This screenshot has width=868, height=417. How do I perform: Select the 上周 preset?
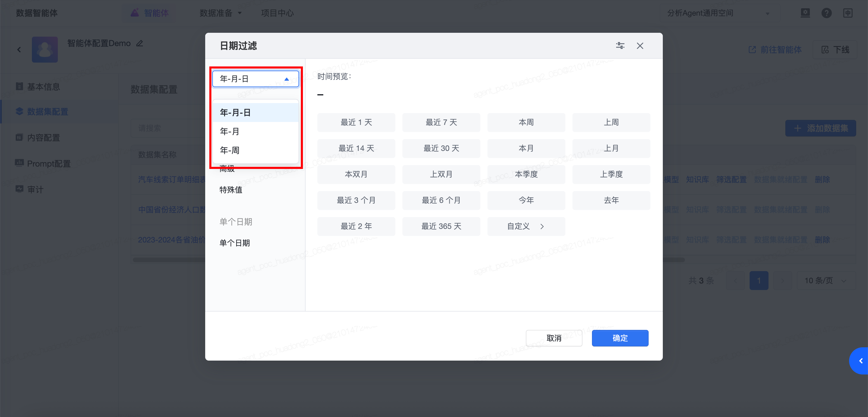(611, 122)
